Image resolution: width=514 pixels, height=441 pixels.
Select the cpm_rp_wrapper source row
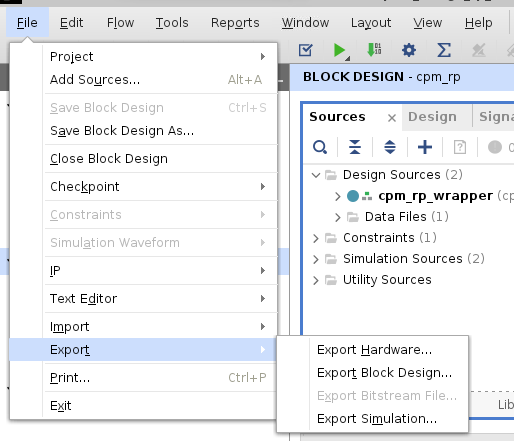(435, 196)
